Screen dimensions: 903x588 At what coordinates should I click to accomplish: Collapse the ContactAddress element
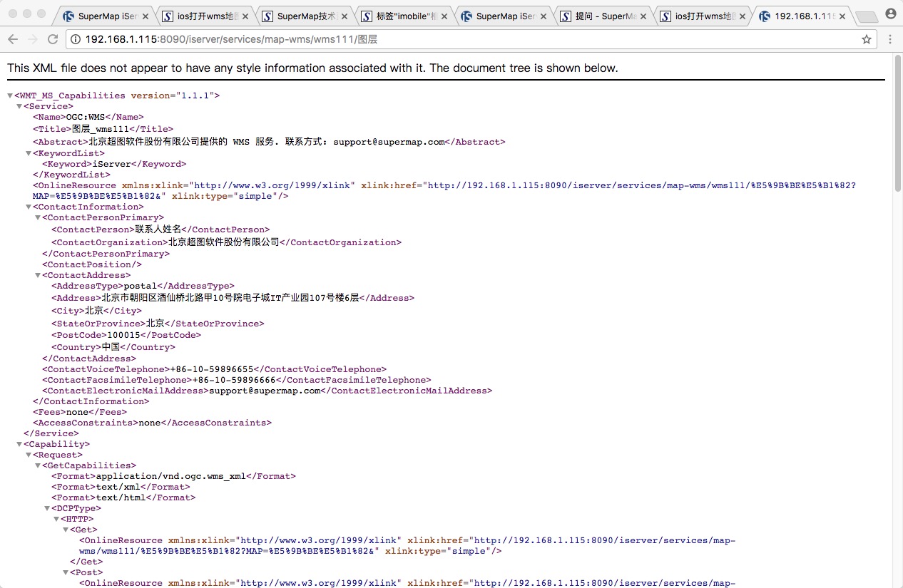(x=38, y=275)
